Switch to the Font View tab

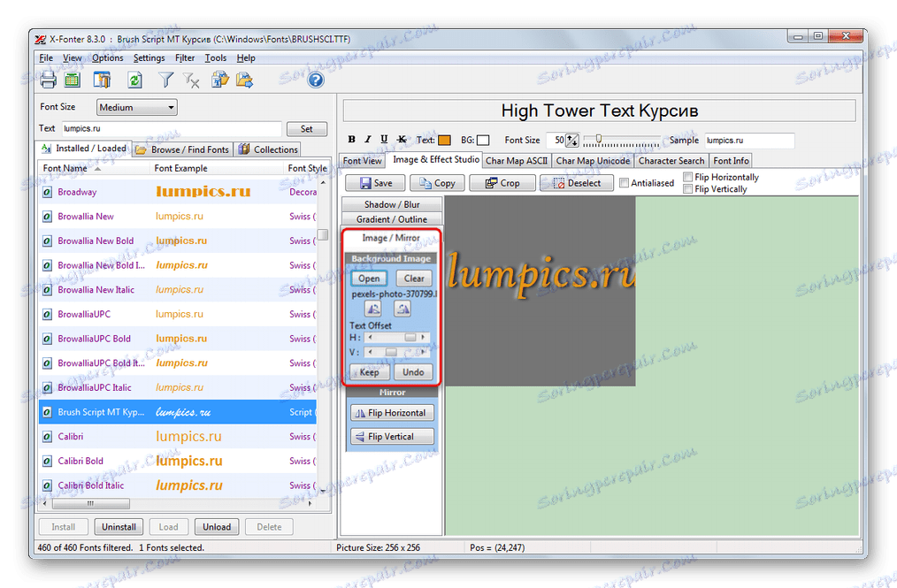tap(363, 161)
